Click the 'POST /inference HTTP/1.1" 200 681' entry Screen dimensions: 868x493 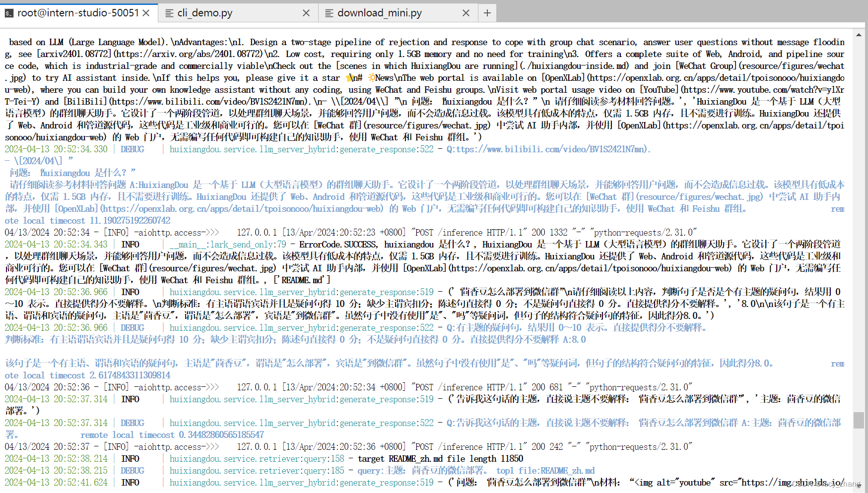pyautogui.click(x=487, y=387)
